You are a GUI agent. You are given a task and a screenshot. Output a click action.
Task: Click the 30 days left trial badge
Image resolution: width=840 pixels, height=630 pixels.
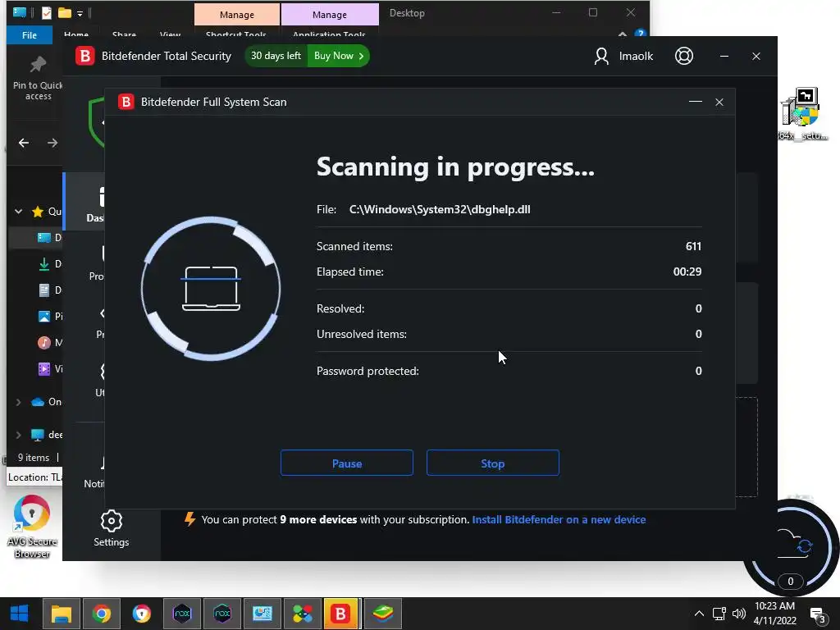pyautogui.click(x=276, y=56)
